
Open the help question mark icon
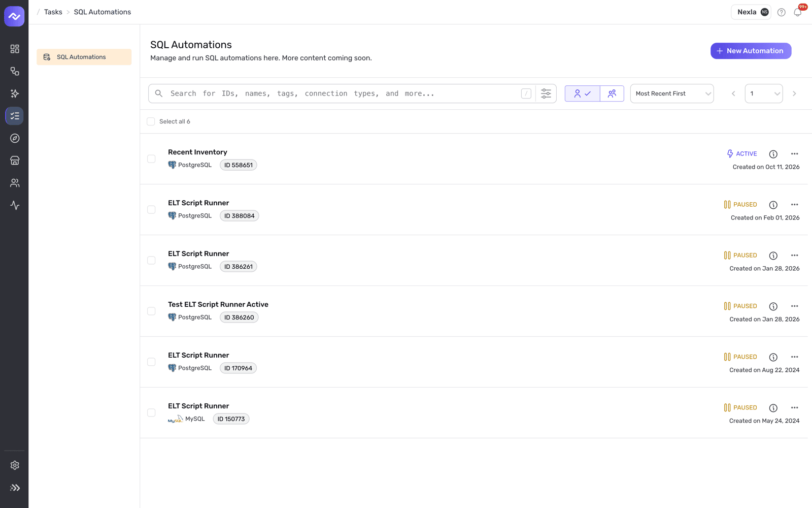tap(782, 12)
